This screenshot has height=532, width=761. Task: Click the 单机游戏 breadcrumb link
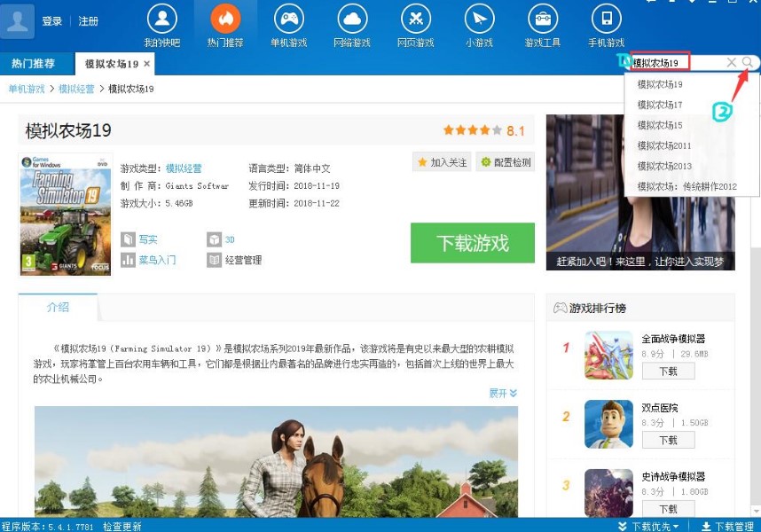coord(27,89)
